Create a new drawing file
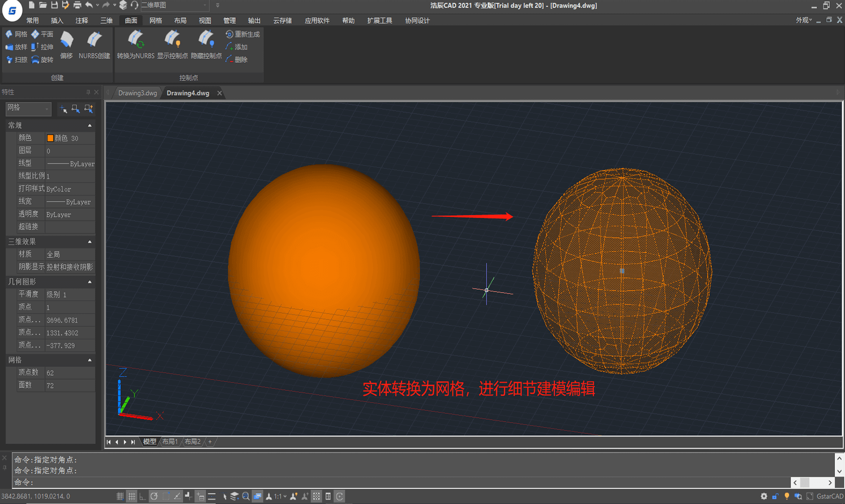Image resolution: width=845 pixels, height=504 pixels. point(31,5)
